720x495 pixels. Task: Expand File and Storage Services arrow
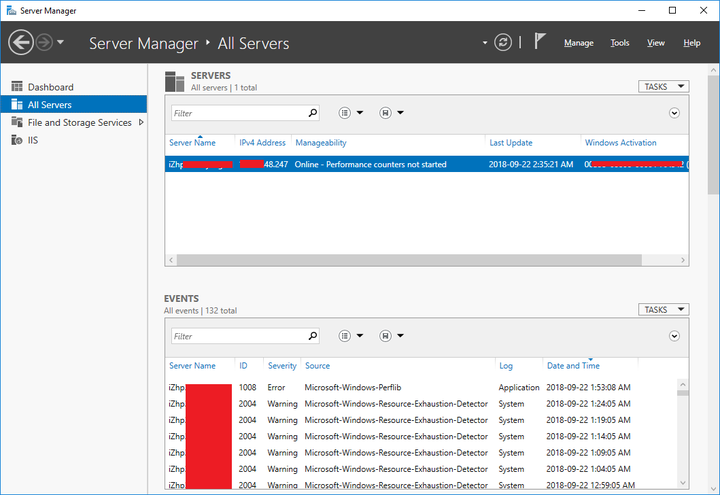click(x=141, y=122)
